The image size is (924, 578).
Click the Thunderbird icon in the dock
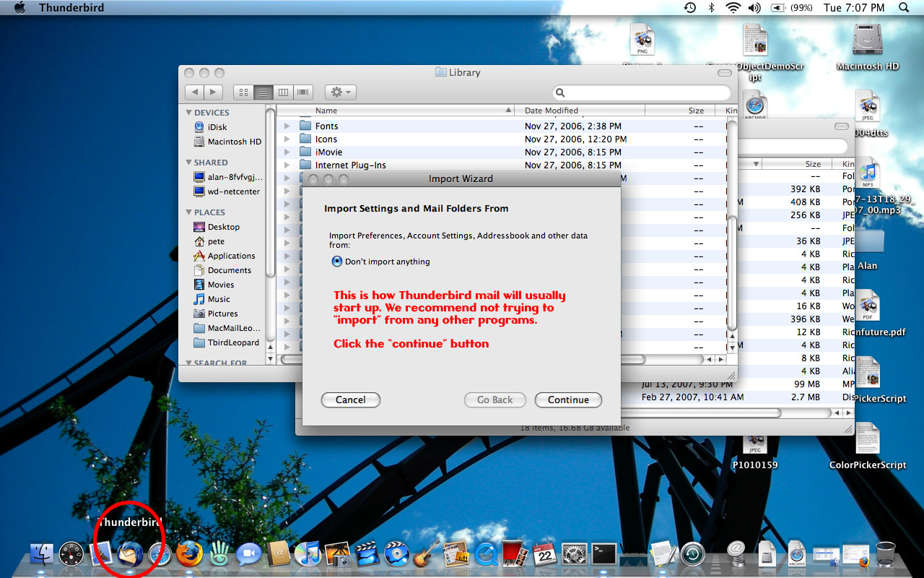click(x=130, y=554)
